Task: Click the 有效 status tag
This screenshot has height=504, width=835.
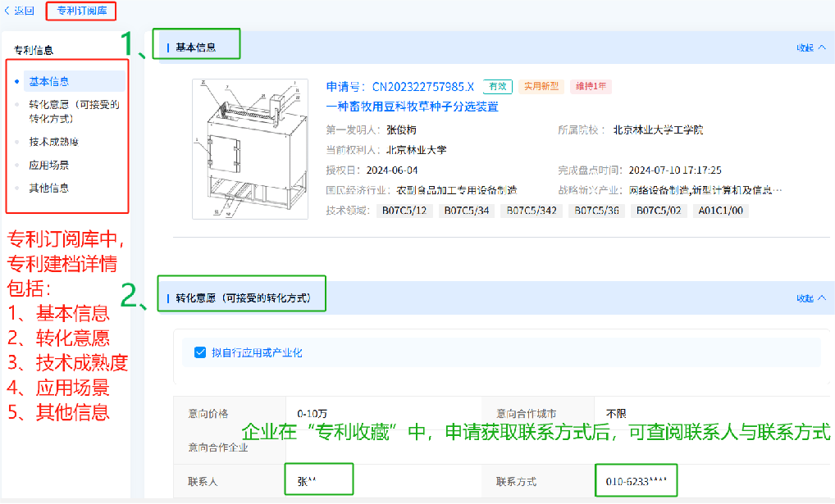Action: coord(497,87)
